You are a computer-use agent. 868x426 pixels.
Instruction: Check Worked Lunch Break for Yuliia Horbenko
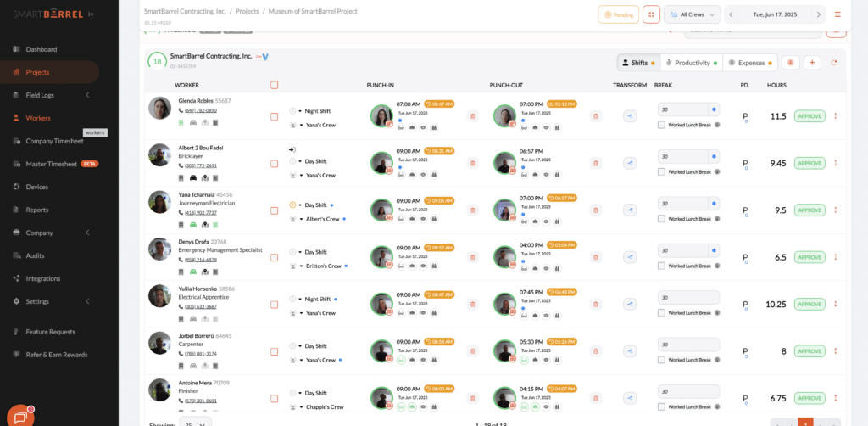tap(661, 313)
